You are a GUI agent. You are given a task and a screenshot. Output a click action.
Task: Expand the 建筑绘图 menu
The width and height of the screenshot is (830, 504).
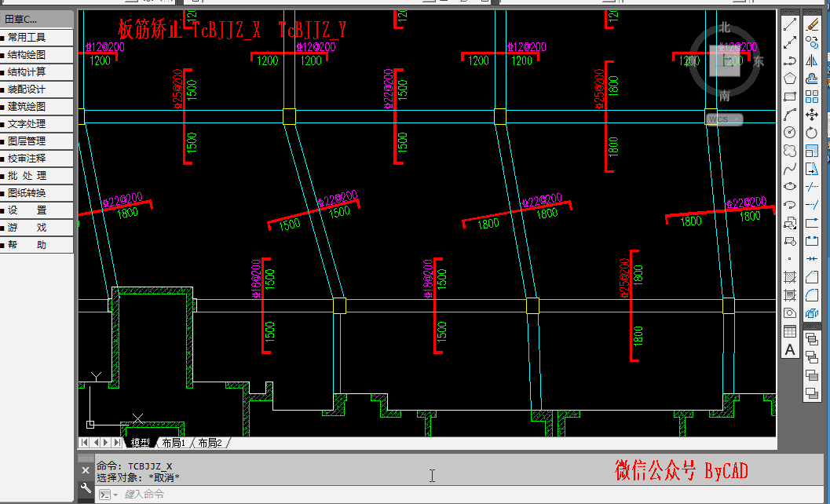(37, 107)
